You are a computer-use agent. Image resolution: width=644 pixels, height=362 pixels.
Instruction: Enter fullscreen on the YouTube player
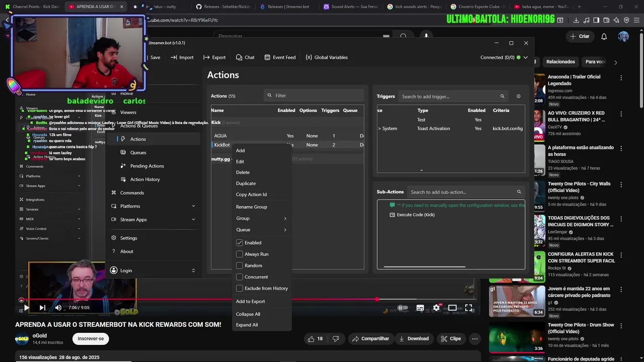468,308
